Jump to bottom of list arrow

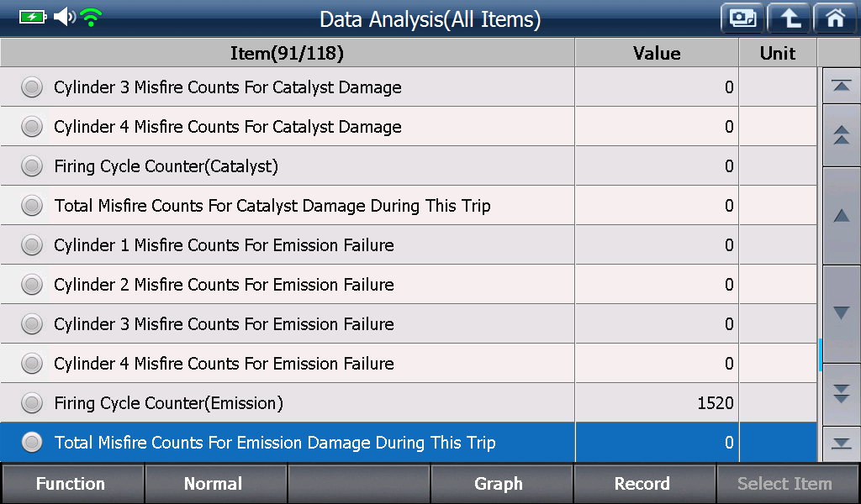(841, 444)
